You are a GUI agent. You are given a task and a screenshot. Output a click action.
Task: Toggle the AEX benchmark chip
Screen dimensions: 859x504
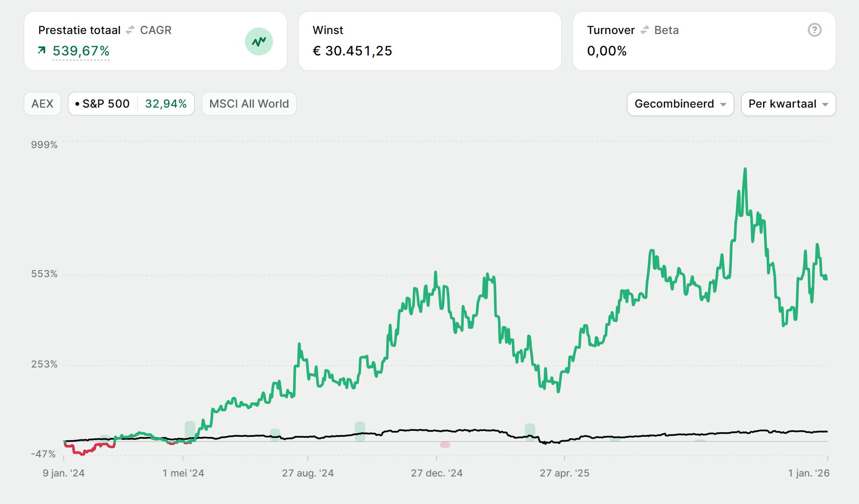(42, 104)
